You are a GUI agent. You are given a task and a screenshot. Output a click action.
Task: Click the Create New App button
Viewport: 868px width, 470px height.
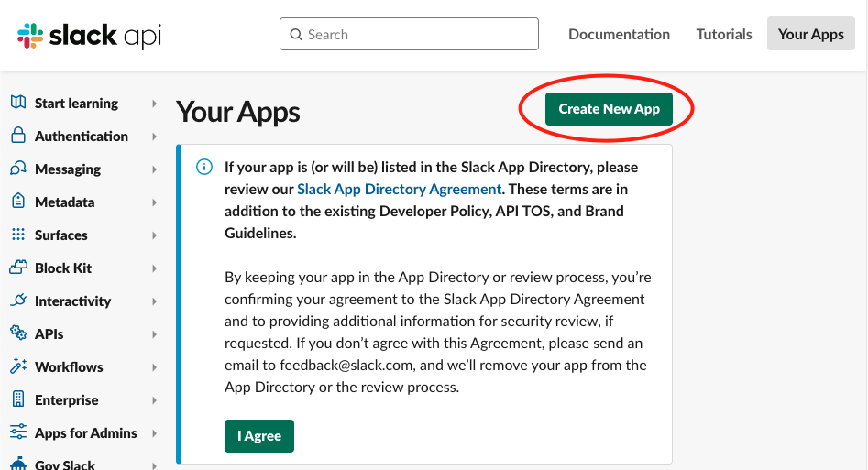[x=609, y=109]
